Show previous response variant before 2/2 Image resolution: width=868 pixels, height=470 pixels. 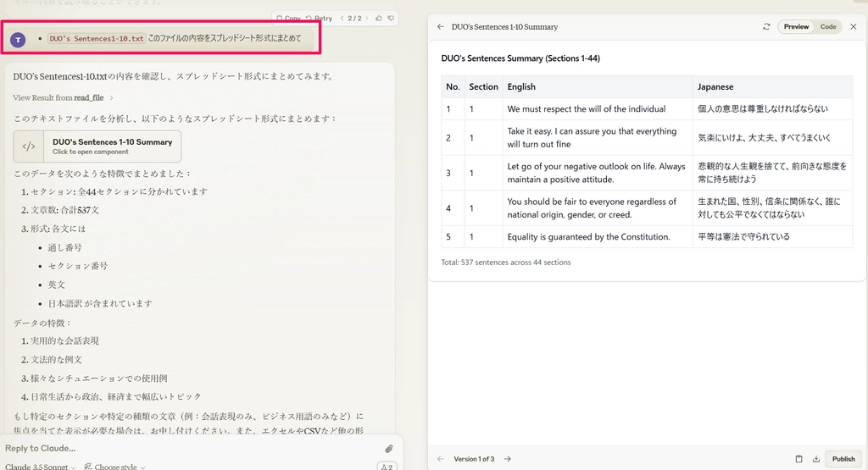[342, 19]
